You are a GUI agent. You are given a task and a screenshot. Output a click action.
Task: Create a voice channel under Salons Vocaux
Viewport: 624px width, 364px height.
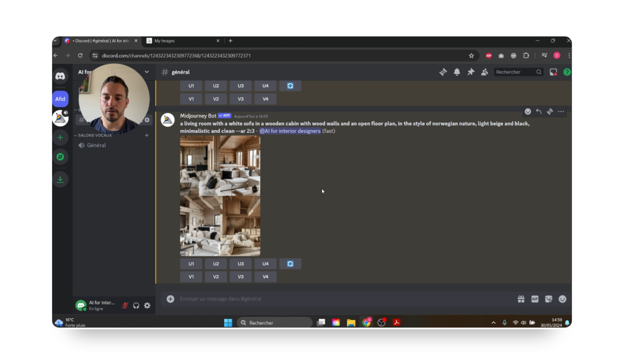[147, 135]
